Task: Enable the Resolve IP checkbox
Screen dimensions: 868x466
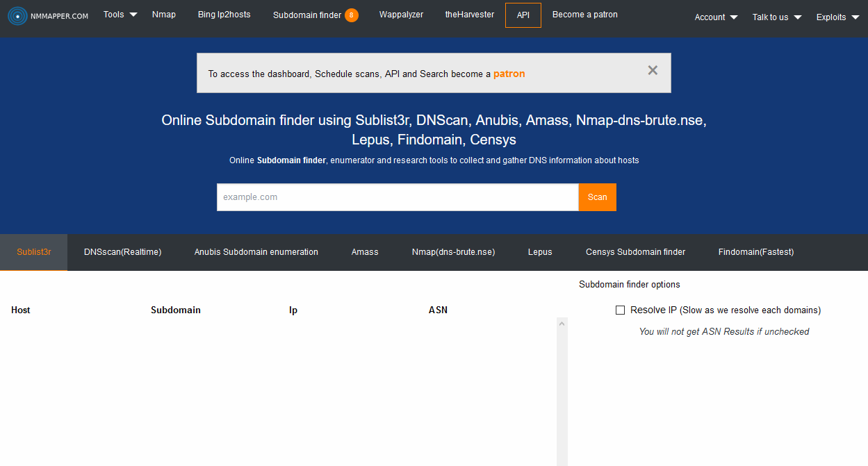Action: (621, 310)
